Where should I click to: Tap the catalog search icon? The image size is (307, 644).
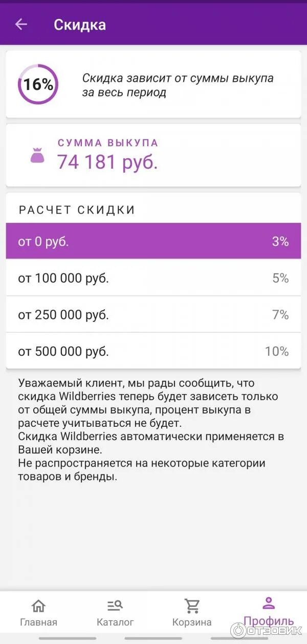click(x=115, y=606)
